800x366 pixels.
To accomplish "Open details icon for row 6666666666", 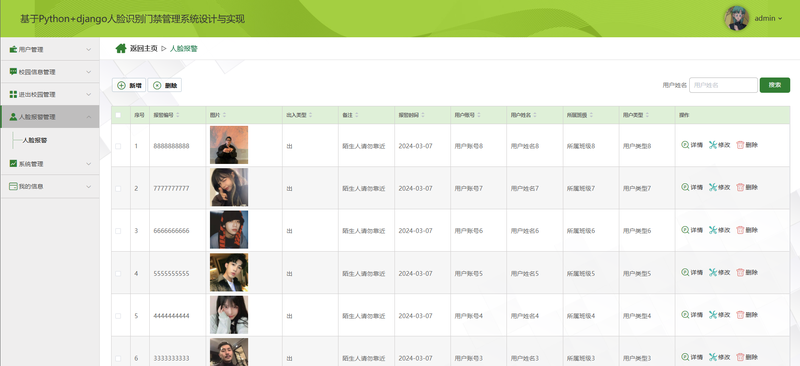I will coord(685,230).
